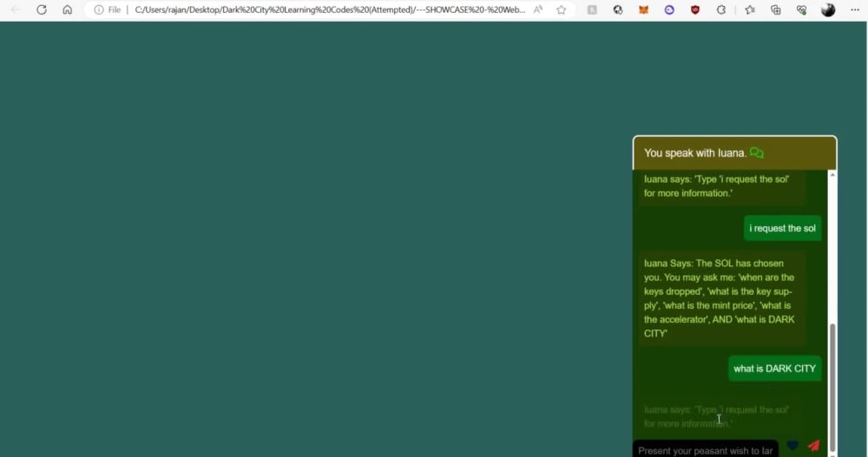Send message with red paper plane icon
Viewport: 868px width, 457px height.
(x=814, y=446)
